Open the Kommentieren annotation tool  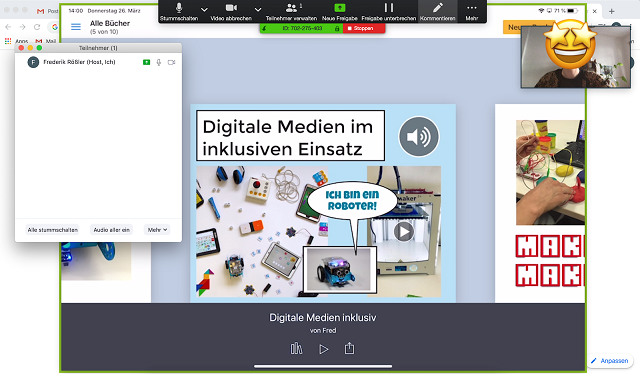pos(438,11)
